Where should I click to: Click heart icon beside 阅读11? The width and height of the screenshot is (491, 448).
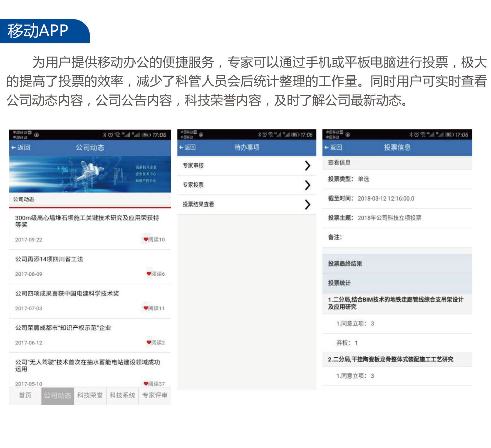146,308
